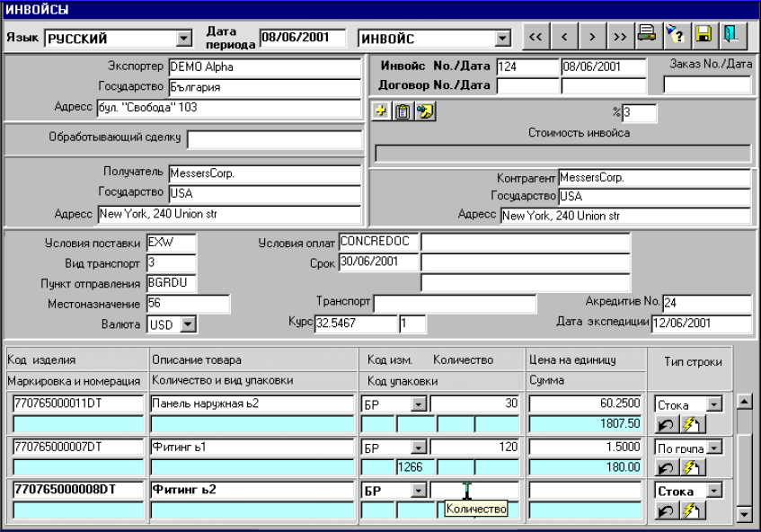This screenshot has height=532, width=761.
Task: Click the percent field with value 3
Action: click(x=639, y=112)
